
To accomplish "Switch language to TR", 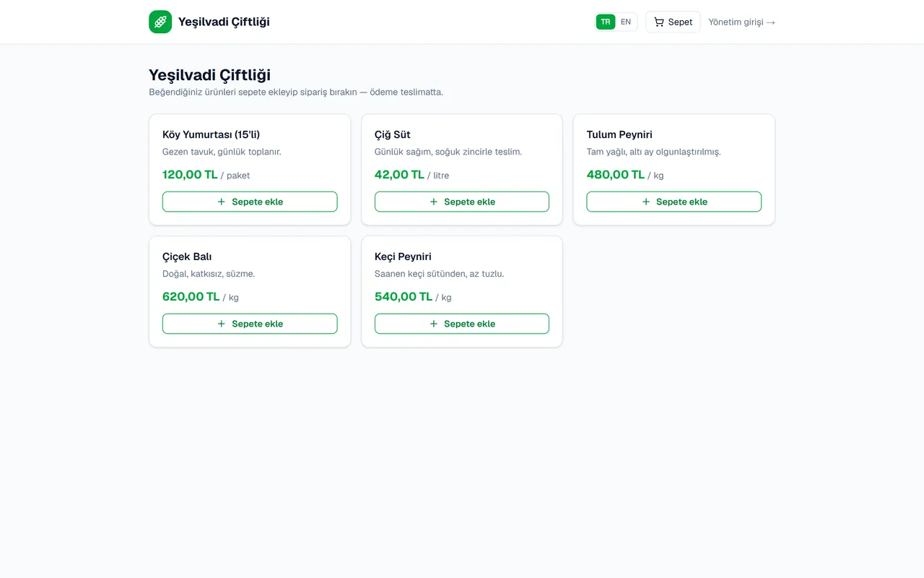I will pos(606,22).
